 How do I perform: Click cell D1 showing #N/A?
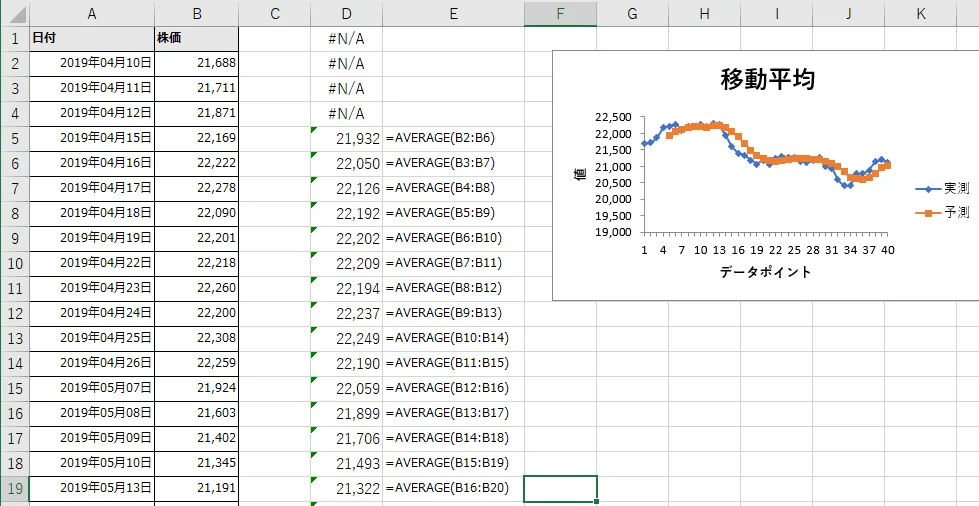[x=346, y=38]
